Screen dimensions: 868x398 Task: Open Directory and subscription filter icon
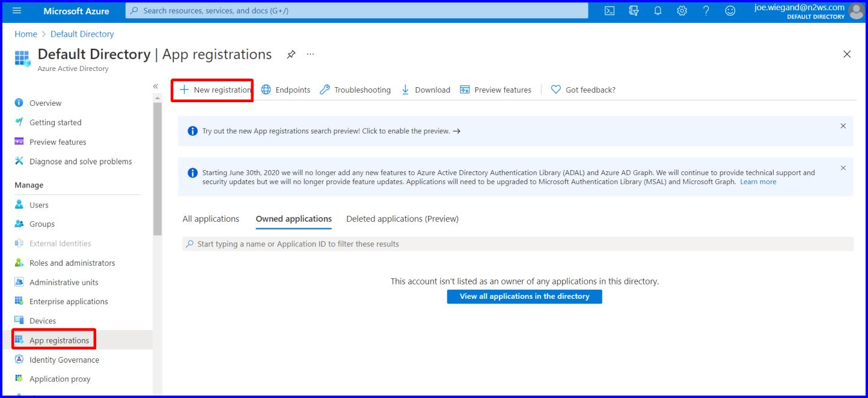pyautogui.click(x=634, y=11)
